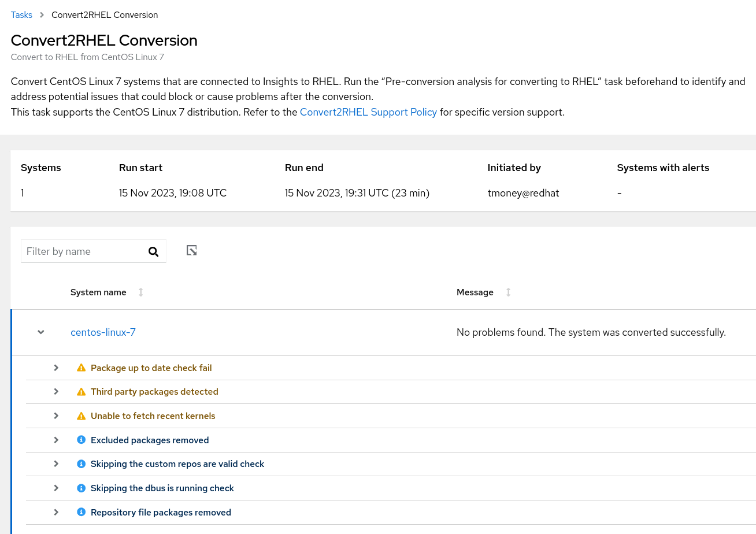Viewport: 756px width, 534px height.
Task: Click Excluded packages removed text
Action: coord(150,440)
